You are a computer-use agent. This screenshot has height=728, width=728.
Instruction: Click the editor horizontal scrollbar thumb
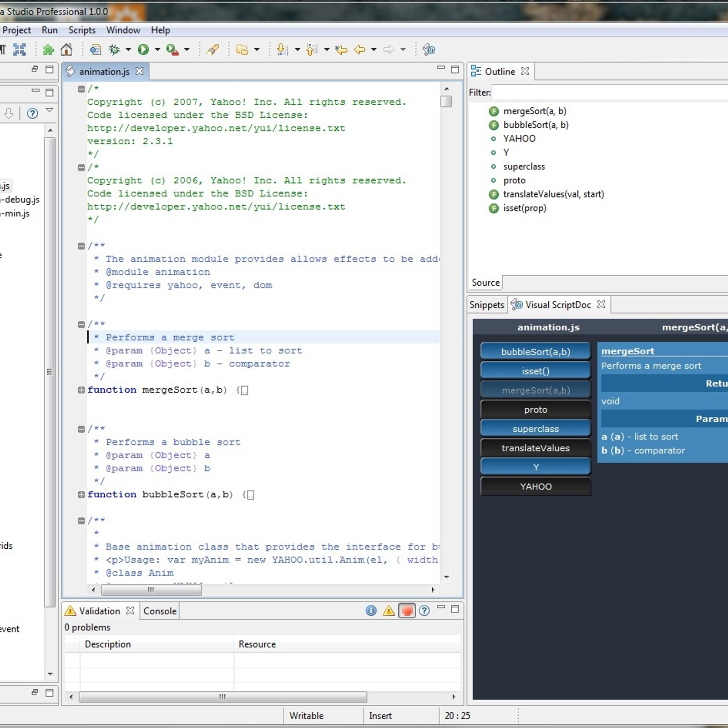click(x=151, y=590)
